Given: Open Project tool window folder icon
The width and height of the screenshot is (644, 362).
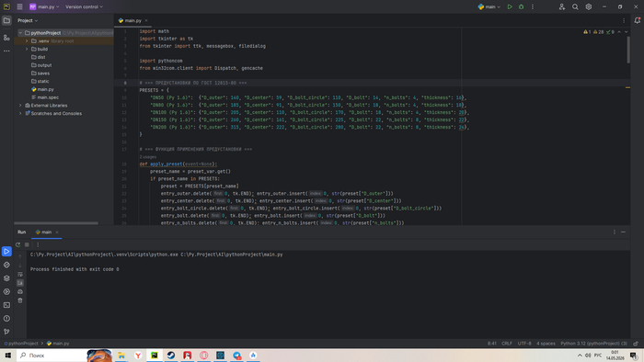Looking at the screenshot, I should pyautogui.click(x=6, y=20).
